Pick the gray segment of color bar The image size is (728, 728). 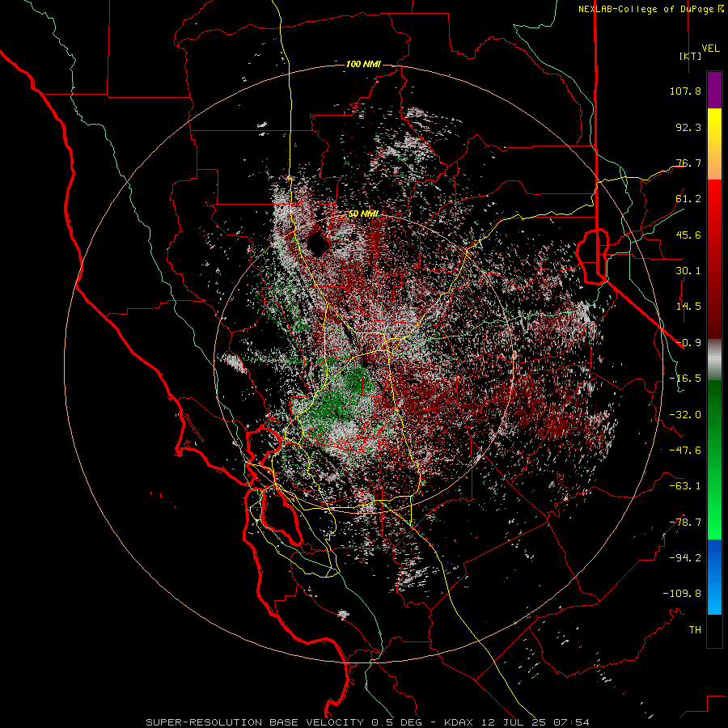714,360
